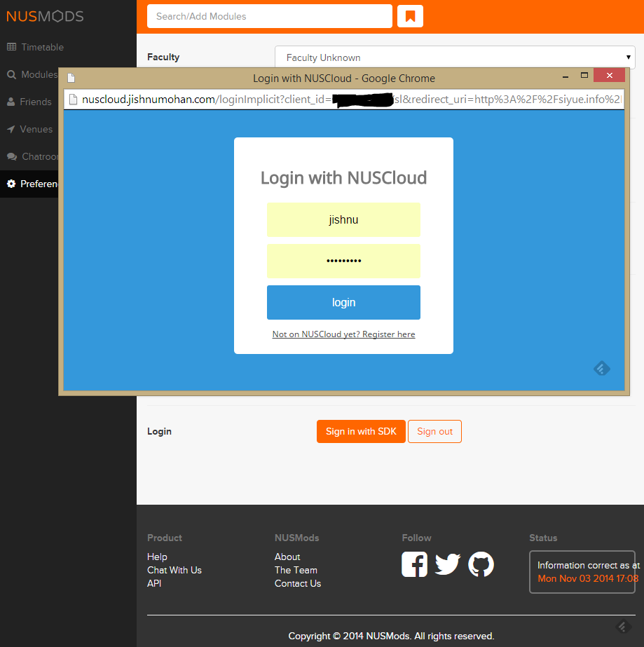Maximize the Login with NUSCloud window
The width and height of the screenshot is (644, 647).
[x=584, y=76]
